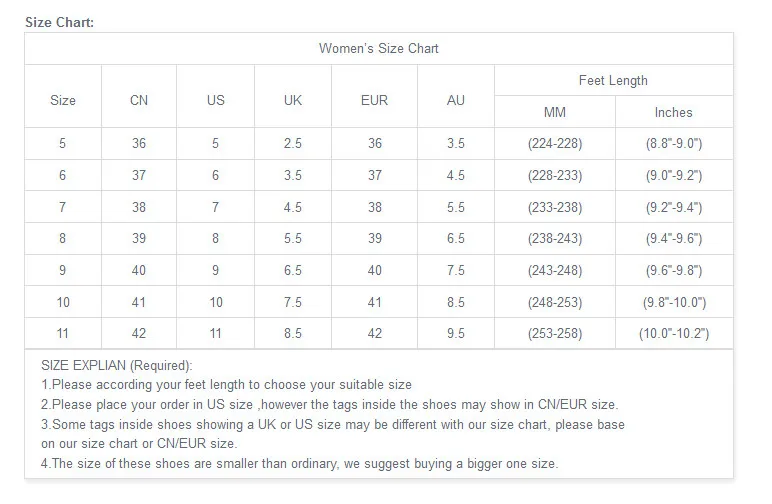Click the 'Inches' sub-header

pyautogui.click(x=673, y=113)
